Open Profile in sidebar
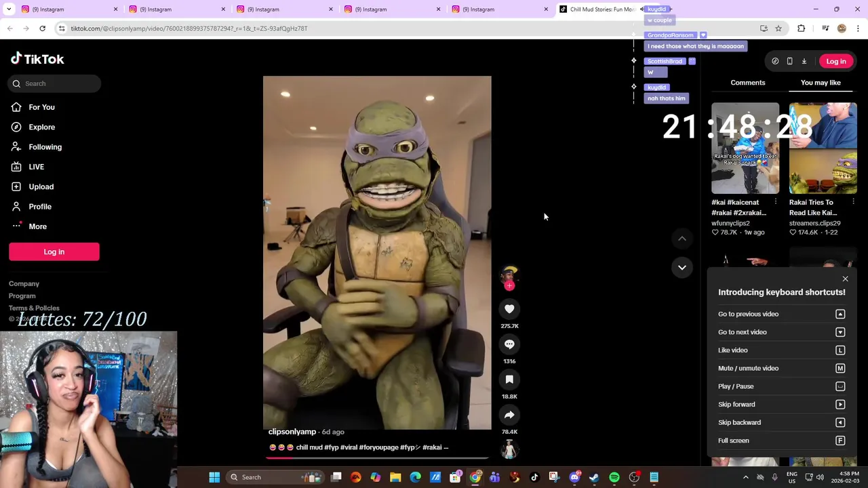The image size is (868, 488). pyautogui.click(x=39, y=207)
